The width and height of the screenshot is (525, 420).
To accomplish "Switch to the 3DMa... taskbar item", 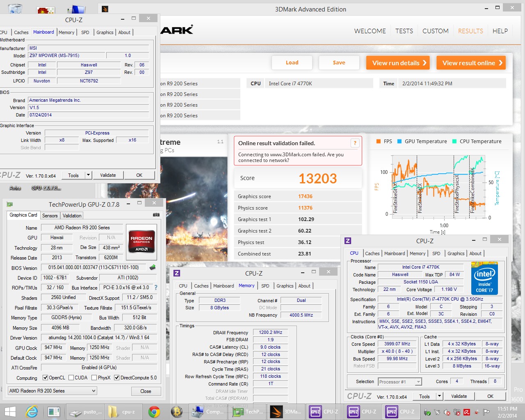I will click(286, 412).
